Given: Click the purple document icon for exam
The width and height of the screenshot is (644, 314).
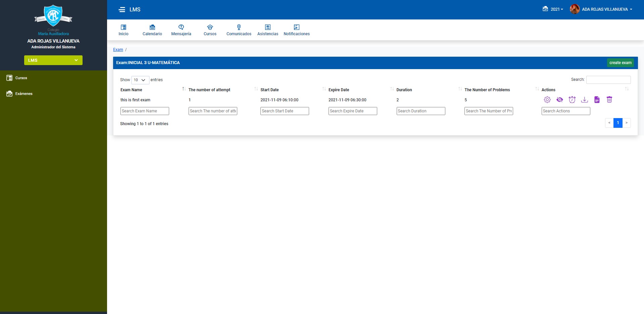Looking at the screenshot, I should click(597, 100).
